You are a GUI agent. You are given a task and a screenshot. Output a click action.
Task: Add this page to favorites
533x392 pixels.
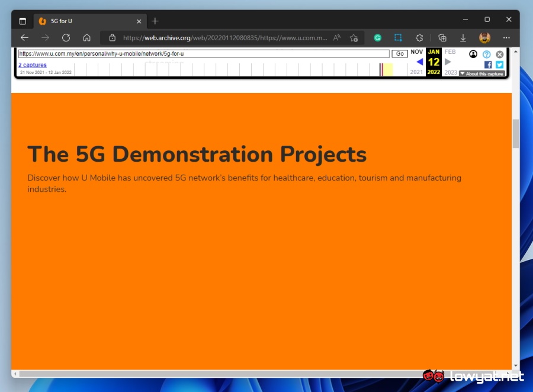[x=354, y=37]
